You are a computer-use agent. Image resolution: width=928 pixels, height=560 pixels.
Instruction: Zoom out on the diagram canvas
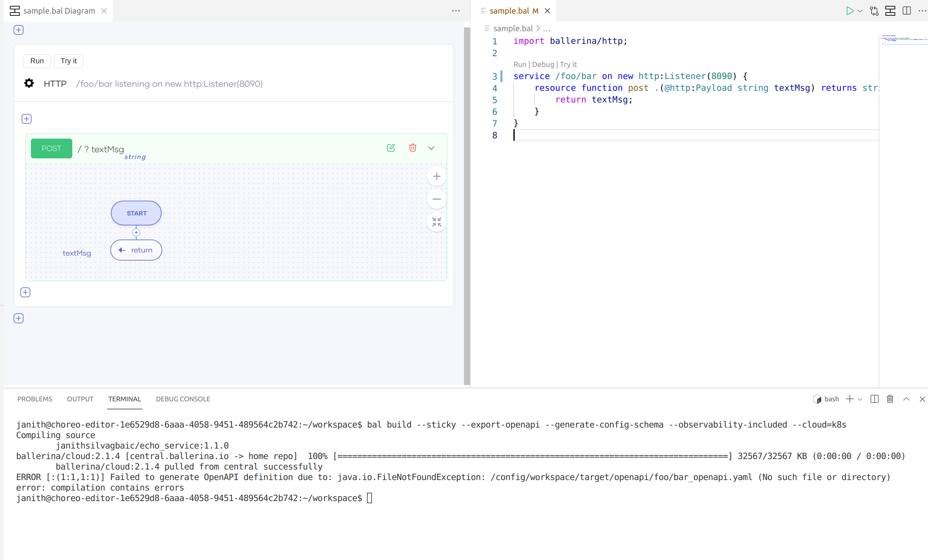(x=437, y=199)
